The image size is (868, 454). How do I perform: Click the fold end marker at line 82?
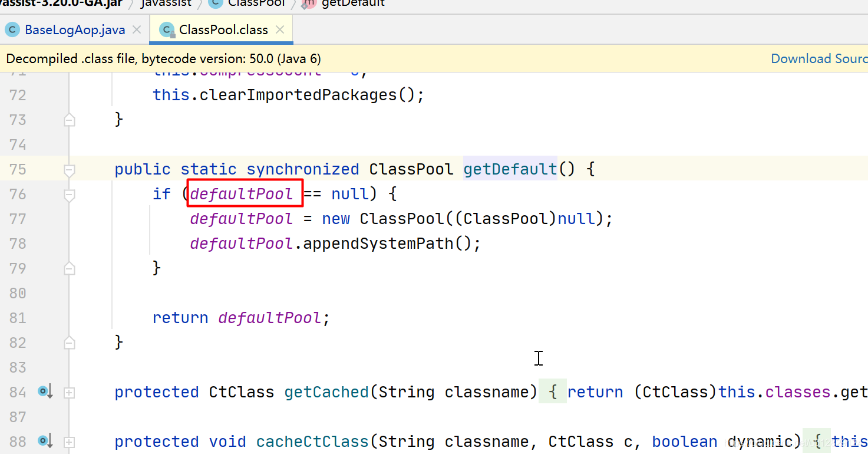pos(69,343)
